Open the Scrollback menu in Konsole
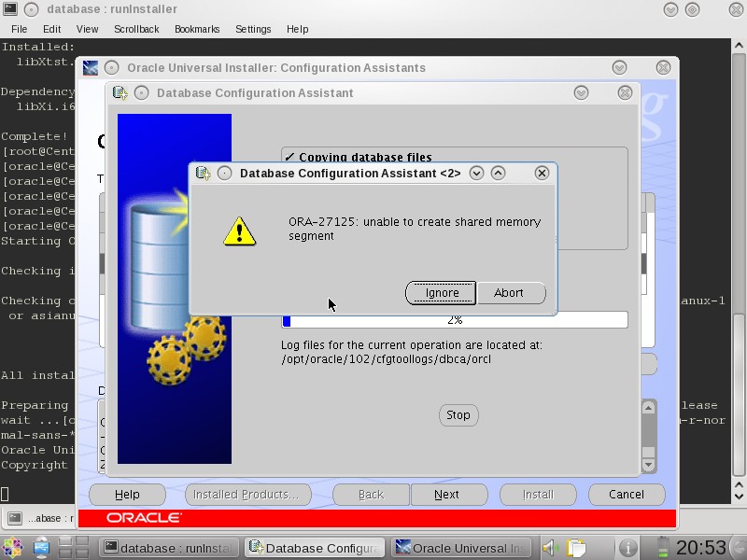This screenshot has width=747, height=560. pyautogui.click(x=136, y=29)
